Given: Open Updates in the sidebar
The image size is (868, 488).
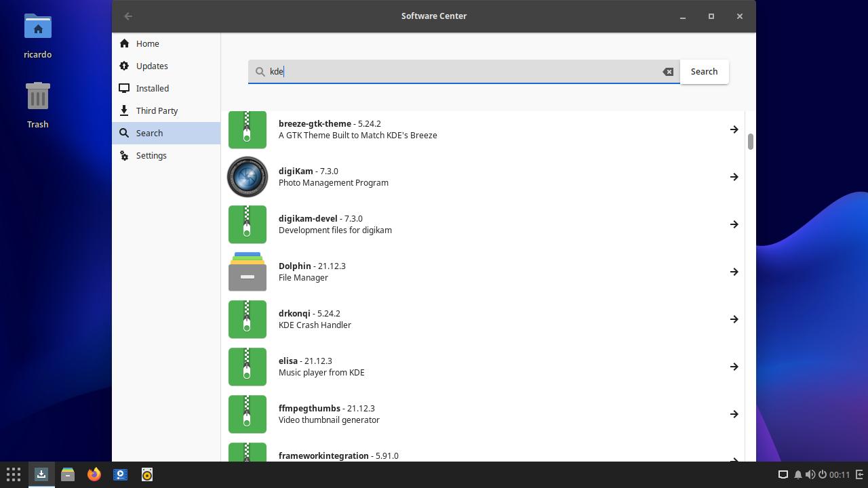Looking at the screenshot, I should (x=166, y=66).
